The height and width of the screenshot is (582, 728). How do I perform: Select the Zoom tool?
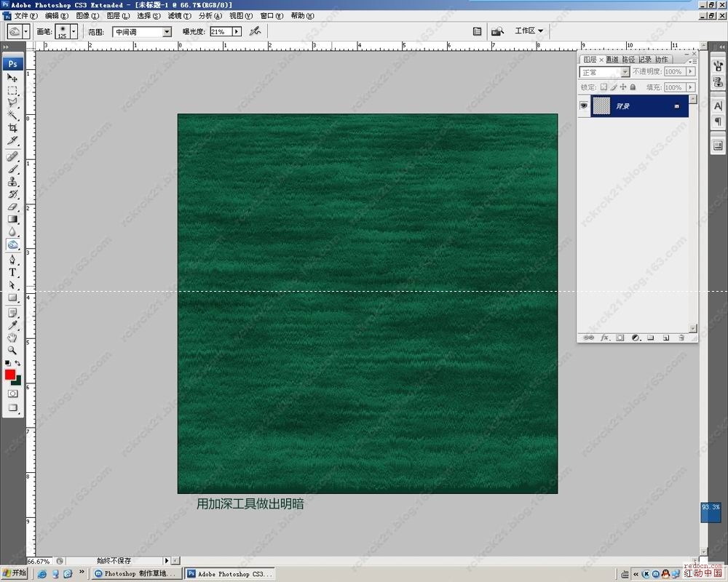(12, 351)
